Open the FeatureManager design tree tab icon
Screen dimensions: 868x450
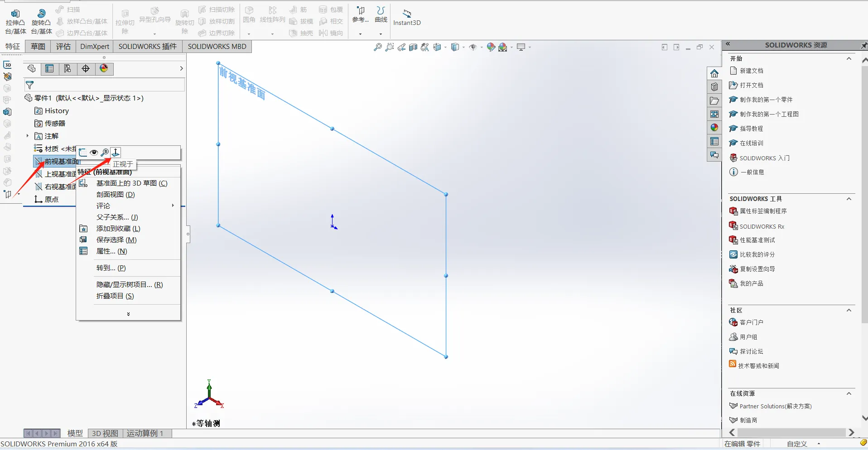pos(32,68)
